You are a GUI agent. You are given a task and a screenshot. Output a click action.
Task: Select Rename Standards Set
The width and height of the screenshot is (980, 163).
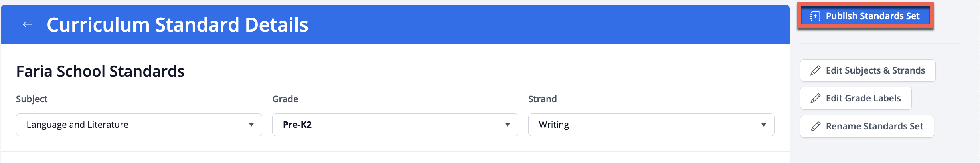[874, 127]
